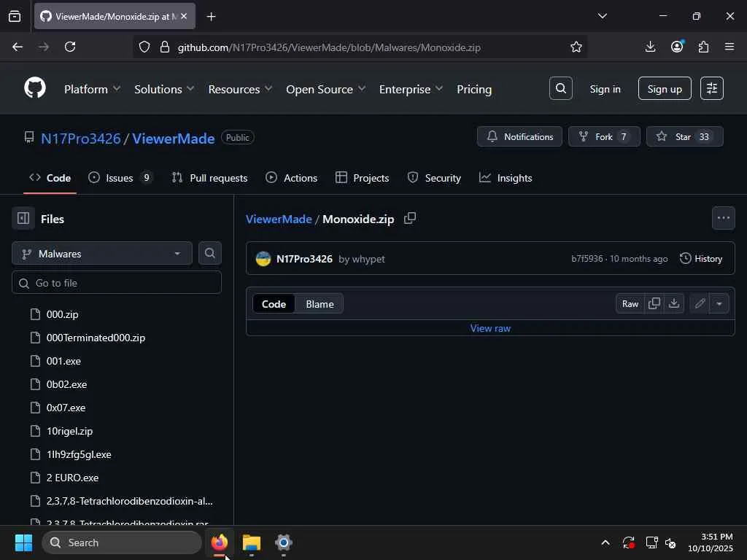This screenshot has height=560, width=747.
Task: Open the GitHub home logo
Action: coord(35,88)
